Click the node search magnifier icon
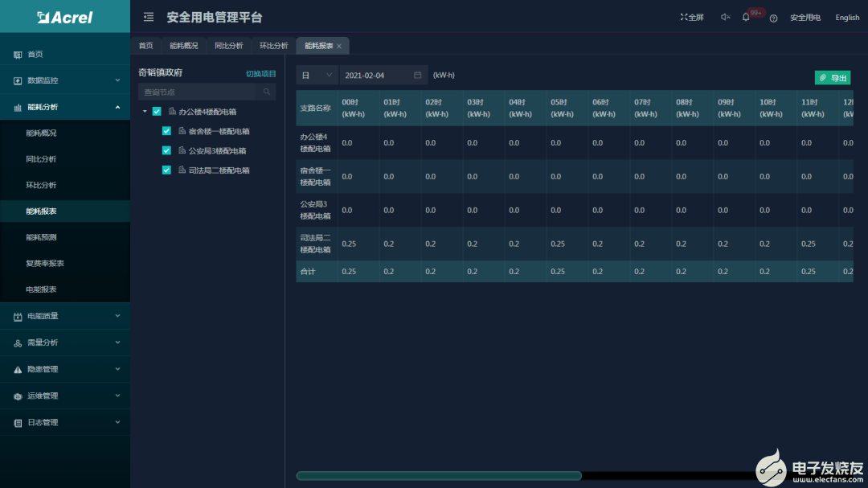Screen dimensions: 868x488 (267, 92)
